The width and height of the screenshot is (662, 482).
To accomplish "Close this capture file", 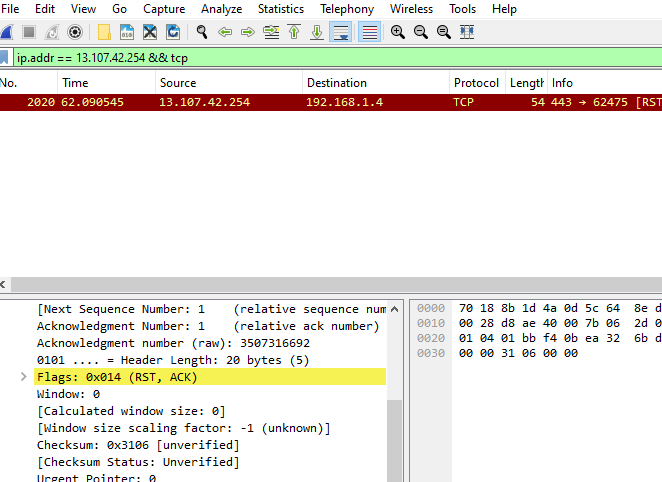I will click(150, 32).
